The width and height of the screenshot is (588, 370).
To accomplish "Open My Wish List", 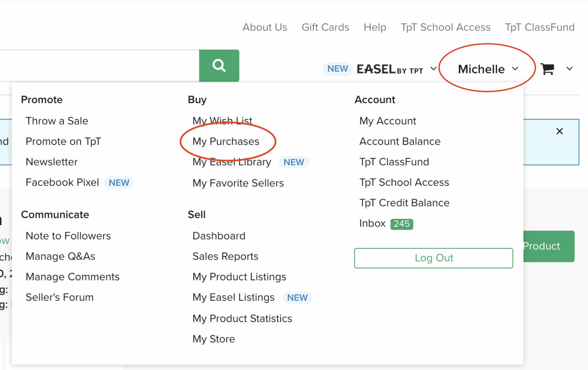I will [222, 121].
